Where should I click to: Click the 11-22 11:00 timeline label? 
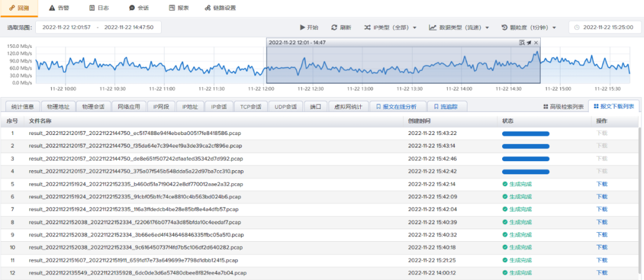pyautogui.click(x=162, y=88)
